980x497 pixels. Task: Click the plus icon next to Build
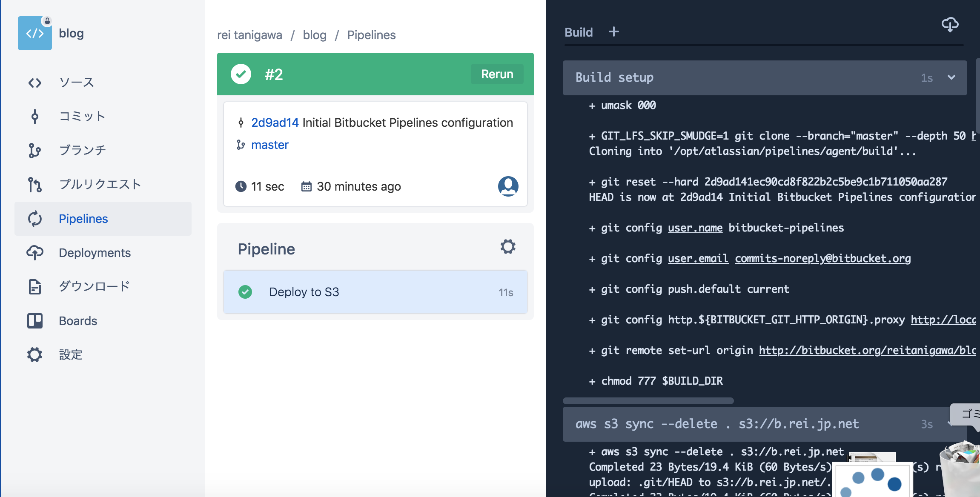point(613,31)
